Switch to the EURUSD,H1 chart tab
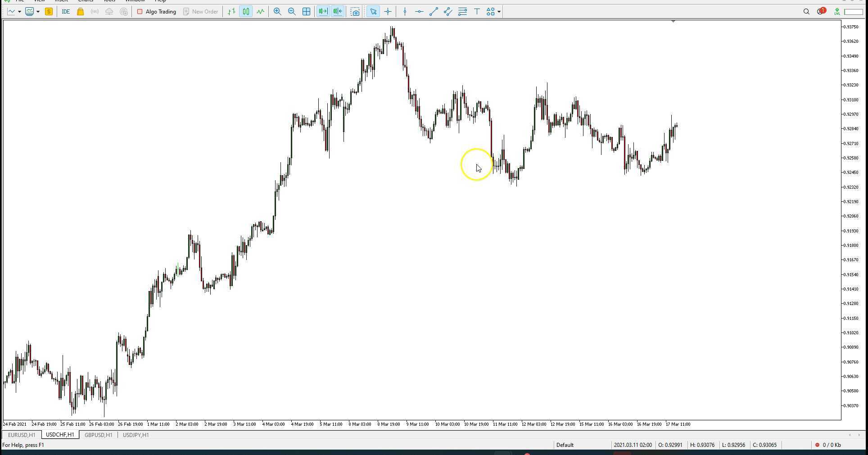Viewport: 868px width, 455px height. (x=21, y=435)
